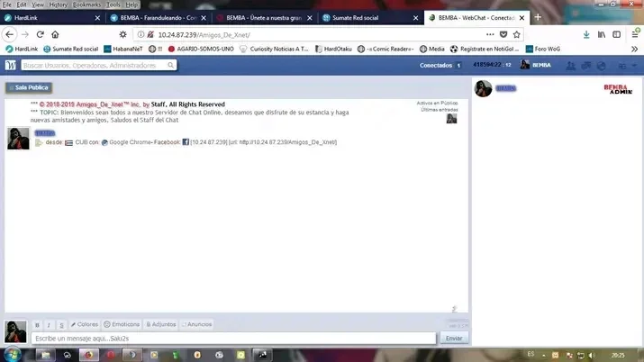Open the list options icon in header

pos(622,66)
